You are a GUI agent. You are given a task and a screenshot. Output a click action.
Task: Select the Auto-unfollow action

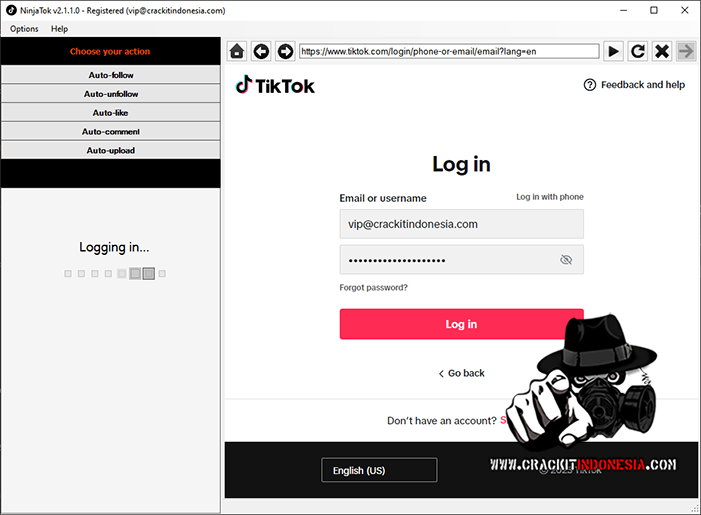(111, 94)
